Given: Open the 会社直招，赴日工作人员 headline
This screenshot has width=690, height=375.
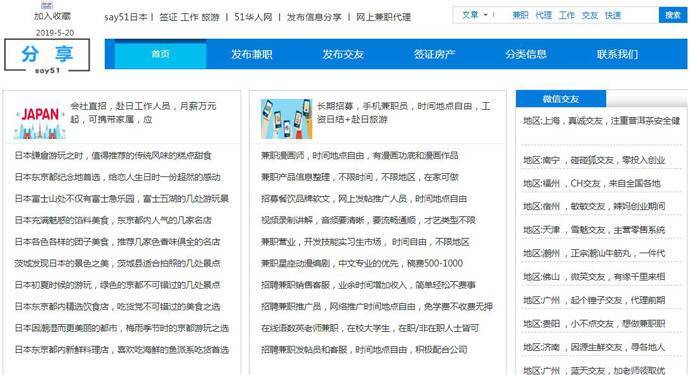Looking at the screenshot, I should coord(143,113).
